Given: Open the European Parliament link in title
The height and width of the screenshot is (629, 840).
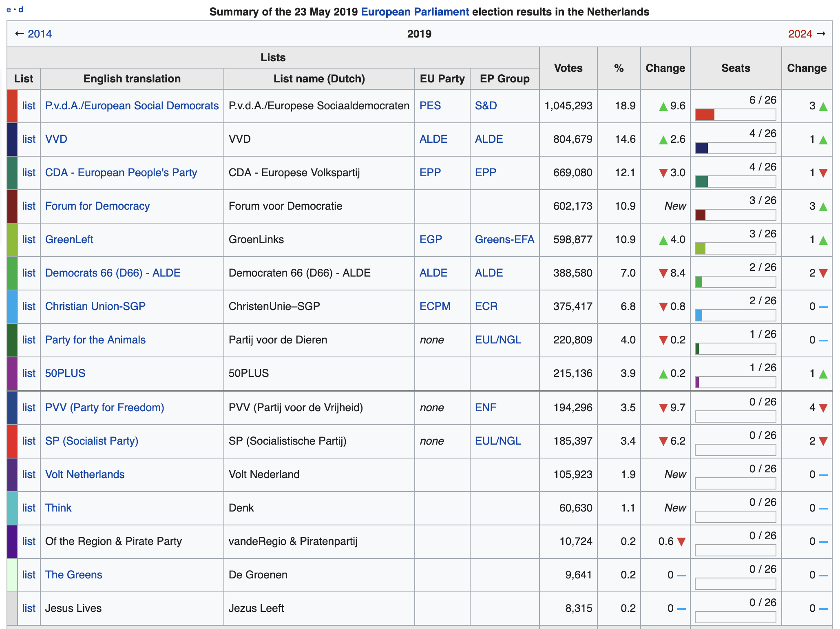Looking at the screenshot, I should [x=415, y=12].
